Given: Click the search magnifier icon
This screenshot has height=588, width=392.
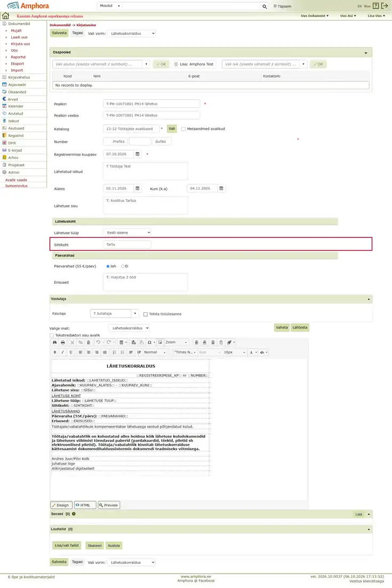Looking at the screenshot, I should click(x=265, y=6).
